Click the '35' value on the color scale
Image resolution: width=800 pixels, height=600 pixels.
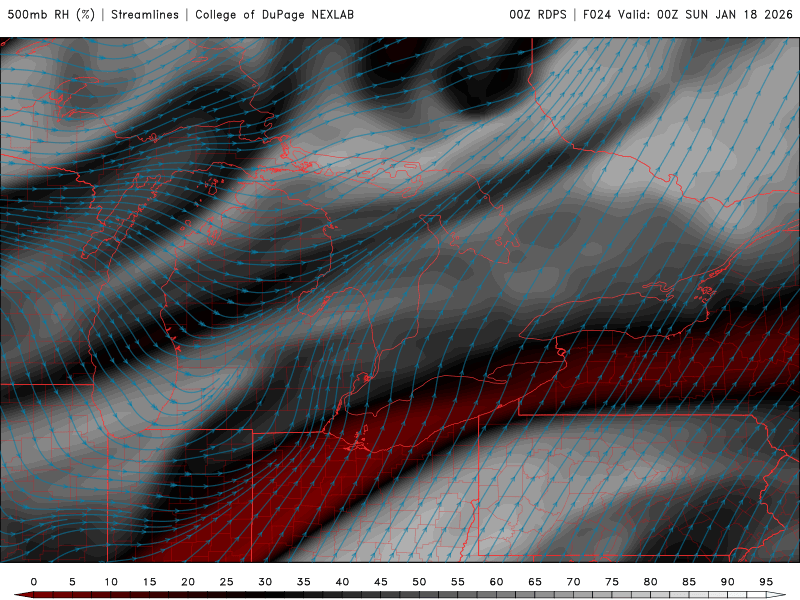tap(304, 582)
